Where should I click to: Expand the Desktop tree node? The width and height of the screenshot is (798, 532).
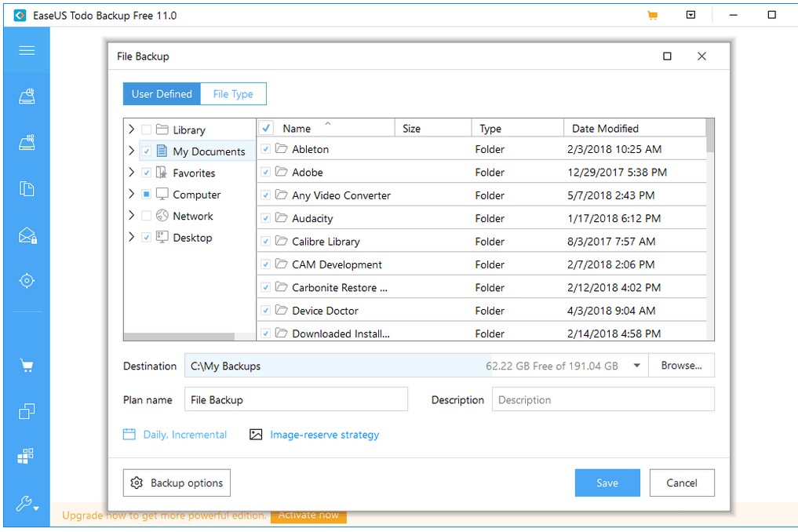click(131, 237)
